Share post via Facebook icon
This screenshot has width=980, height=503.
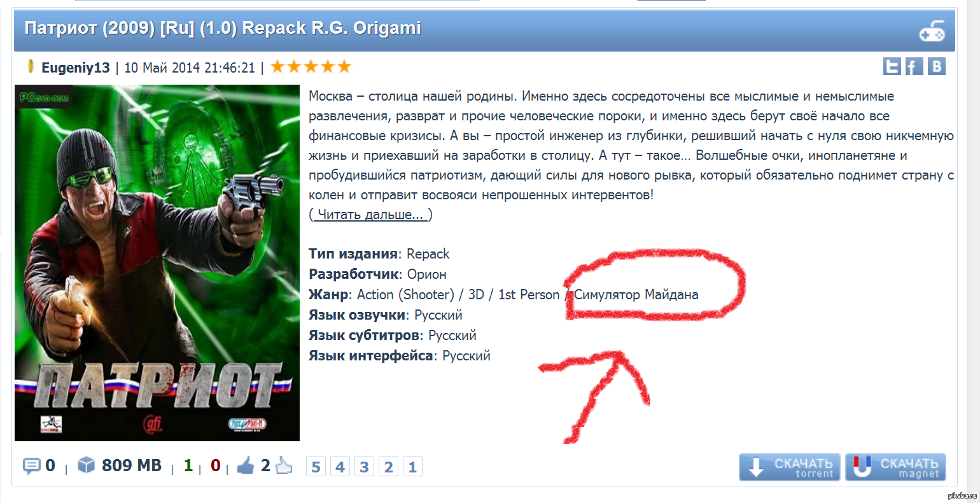[x=914, y=66]
